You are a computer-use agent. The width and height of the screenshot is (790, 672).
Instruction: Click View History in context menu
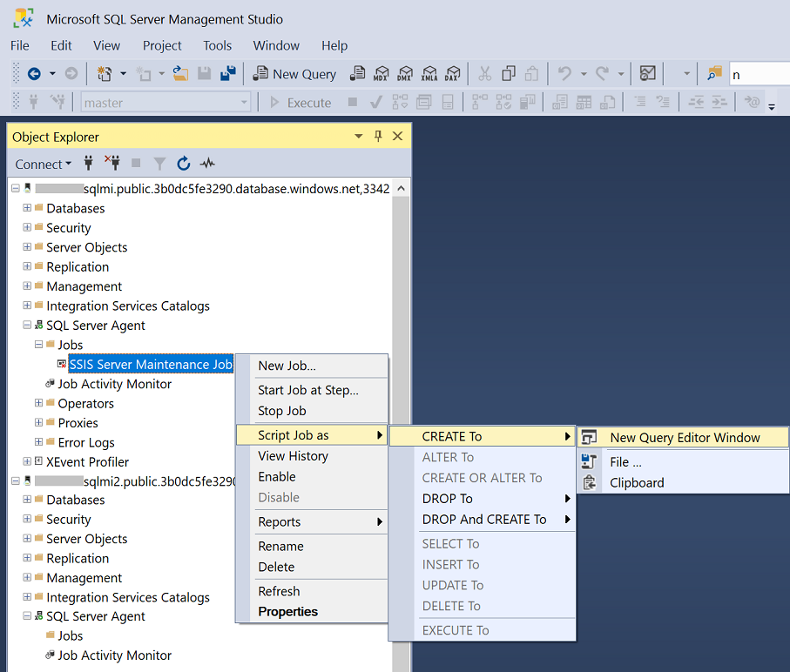(293, 456)
